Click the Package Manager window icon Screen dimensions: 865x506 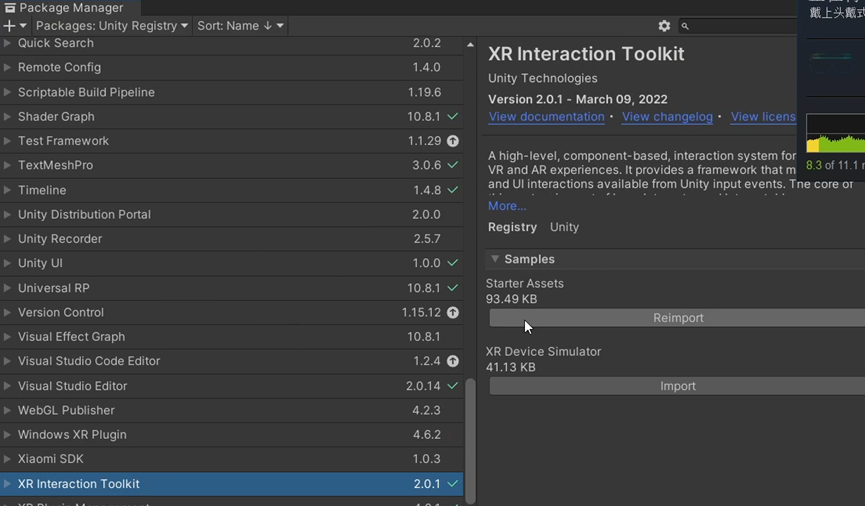click(x=9, y=8)
